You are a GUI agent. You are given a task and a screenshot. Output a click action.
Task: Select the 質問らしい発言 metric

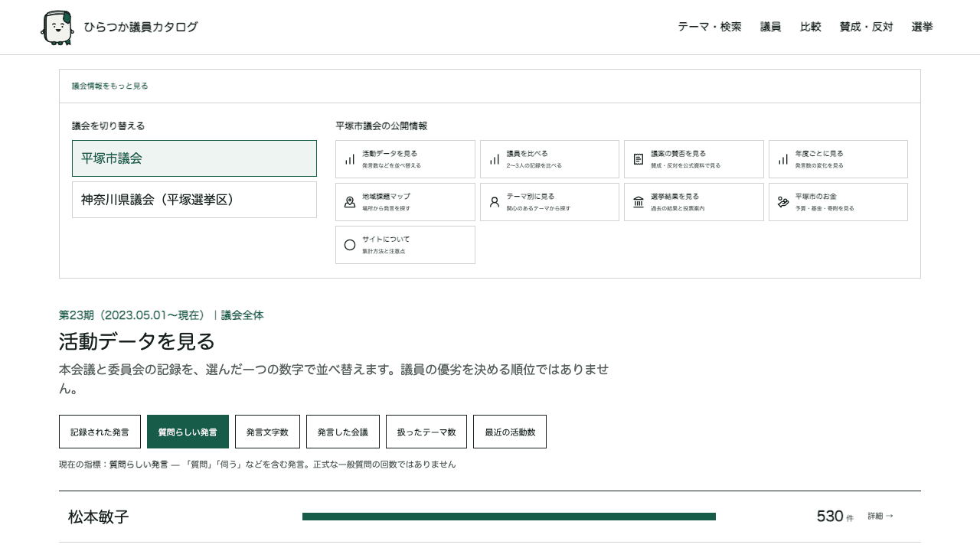tap(188, 432)
